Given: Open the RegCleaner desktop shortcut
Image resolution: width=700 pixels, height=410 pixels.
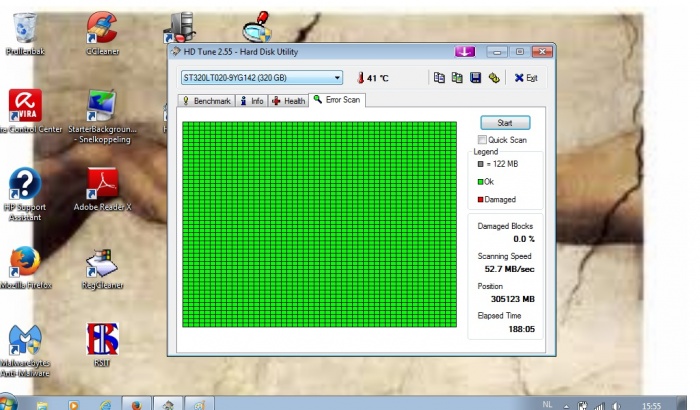Looking at the screenshot, I should pyautogui.click(x=102, y=268).
